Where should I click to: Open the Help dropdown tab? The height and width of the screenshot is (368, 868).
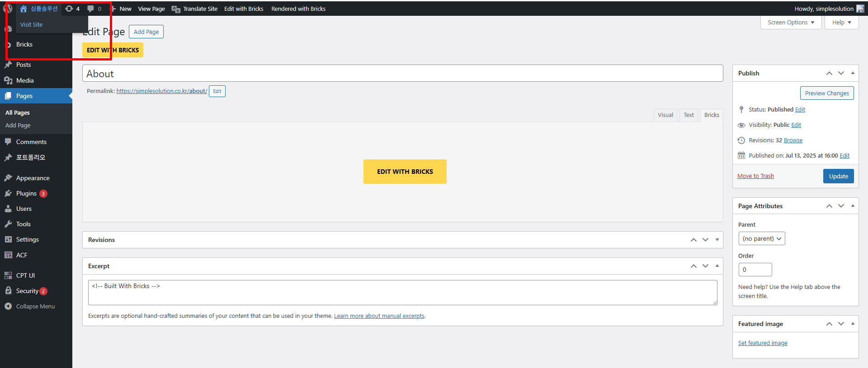pos(841,22)
